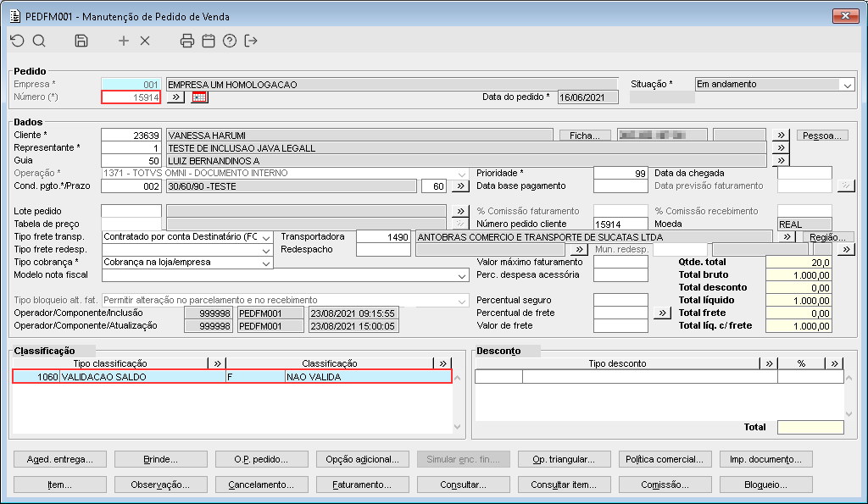This screenshot has height=504, width=868.
Task: Click the refresh/undo toolbar icon
Action: 17,41
